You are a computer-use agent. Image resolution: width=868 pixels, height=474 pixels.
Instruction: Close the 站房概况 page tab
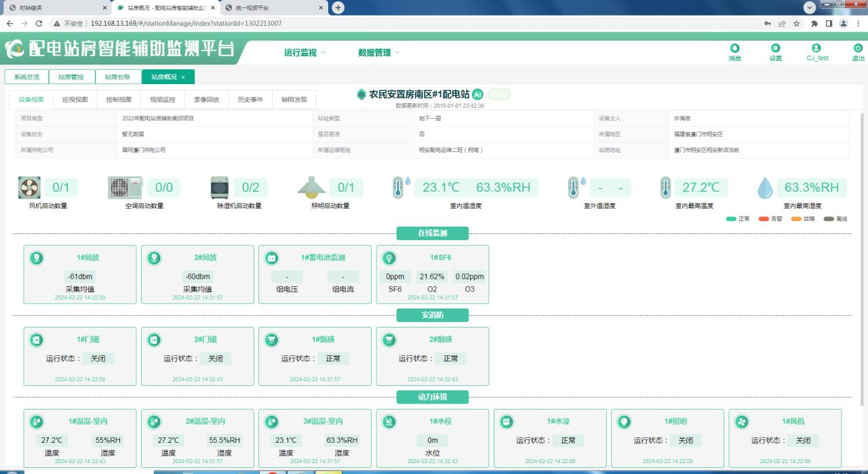[183, 77]
